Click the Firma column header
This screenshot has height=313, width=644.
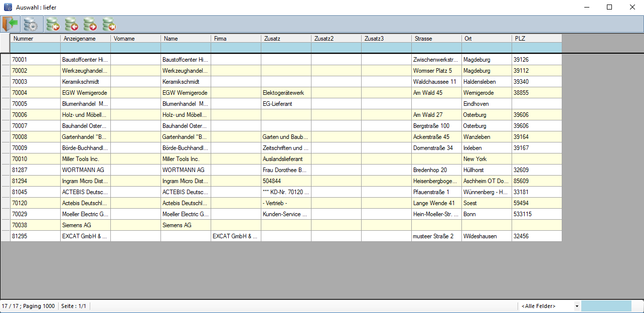(236, 39)
